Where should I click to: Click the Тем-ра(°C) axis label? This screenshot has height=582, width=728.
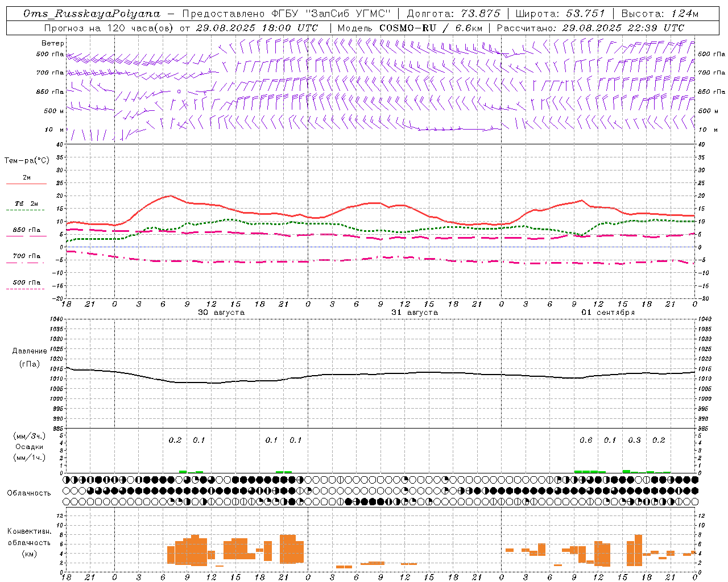(27, 161)
